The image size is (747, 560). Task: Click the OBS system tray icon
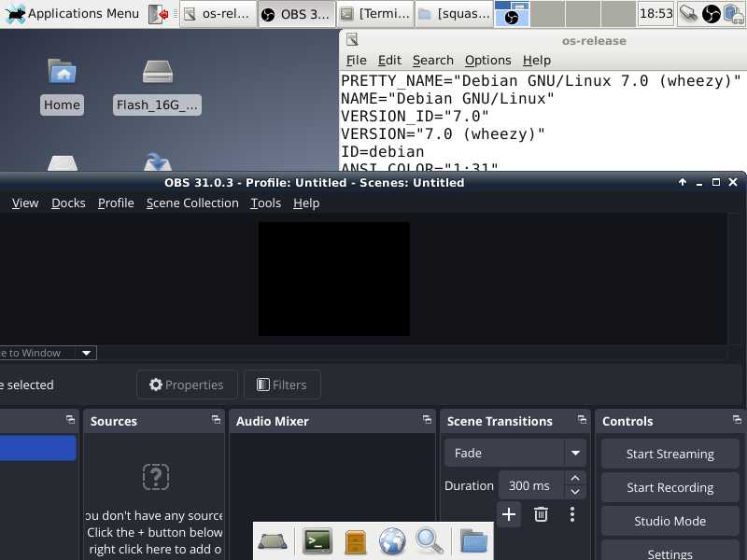[712, 14]
